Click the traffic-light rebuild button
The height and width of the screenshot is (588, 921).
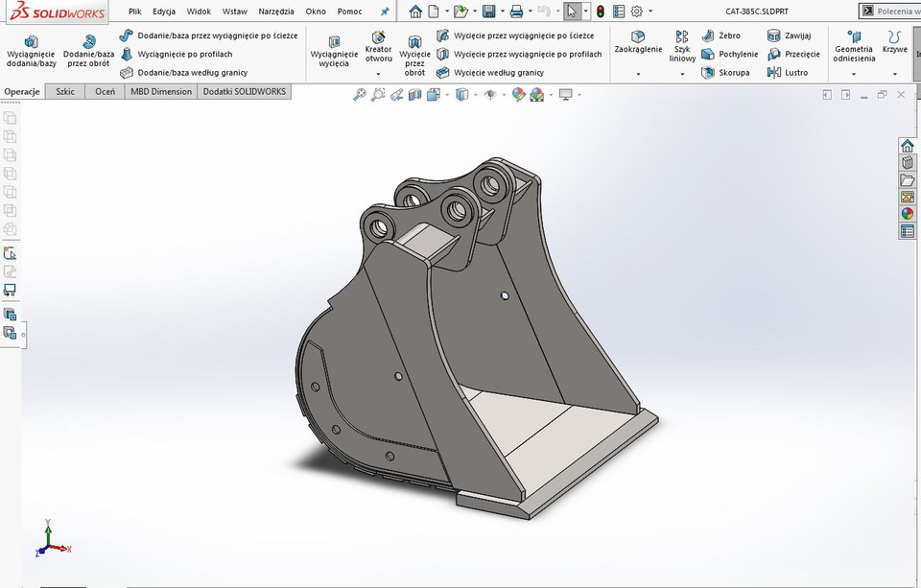pos(599,11)
